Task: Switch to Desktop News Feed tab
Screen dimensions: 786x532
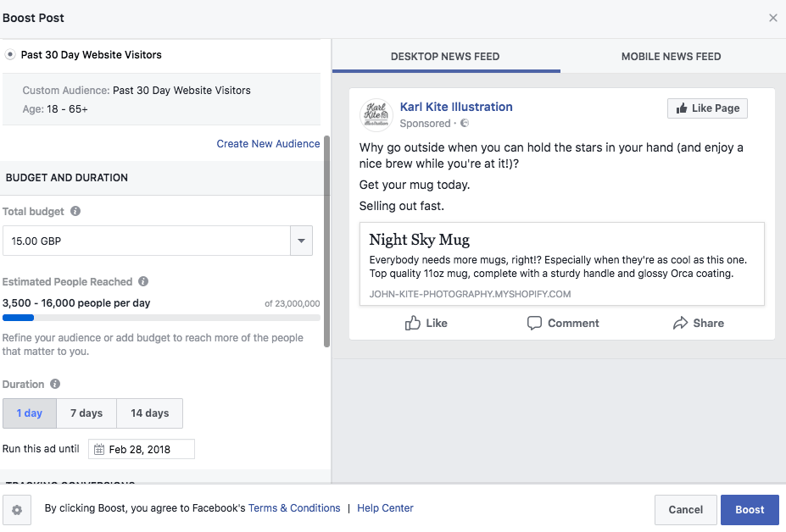Action: click(445, 57)
